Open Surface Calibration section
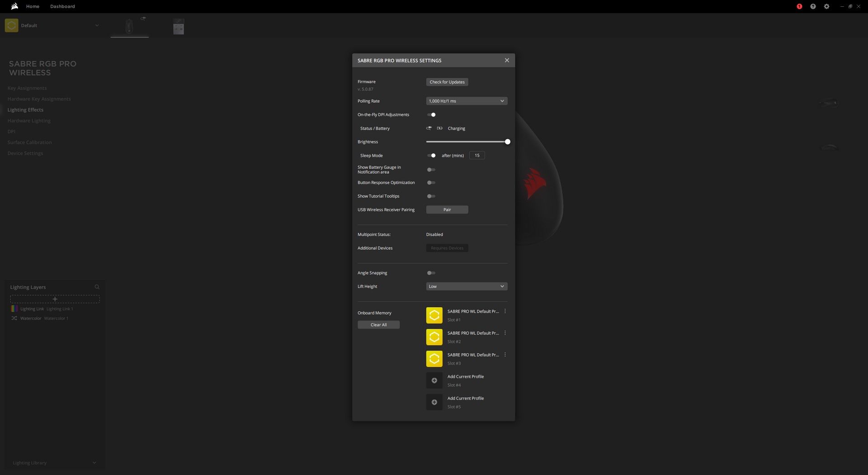Viewport: 868px width, 475px height. click(29, 142)
